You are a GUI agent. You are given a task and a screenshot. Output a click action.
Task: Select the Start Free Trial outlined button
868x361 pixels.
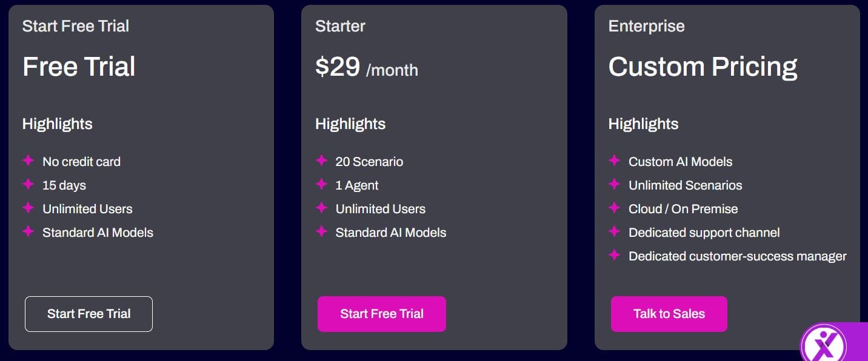(x=88, y=314)
